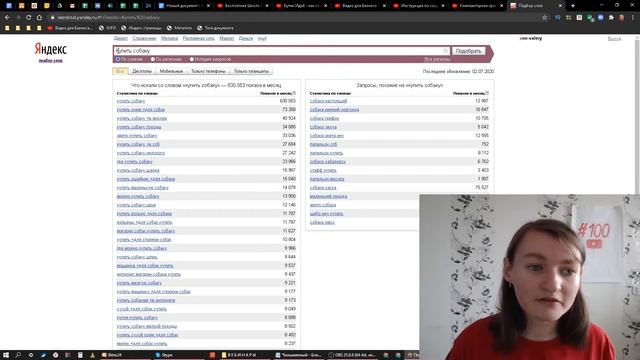Click the 'подбор слов' link under logo
Image resolution: width=640 pixels, height=360 pixels.
coord(51,60)
